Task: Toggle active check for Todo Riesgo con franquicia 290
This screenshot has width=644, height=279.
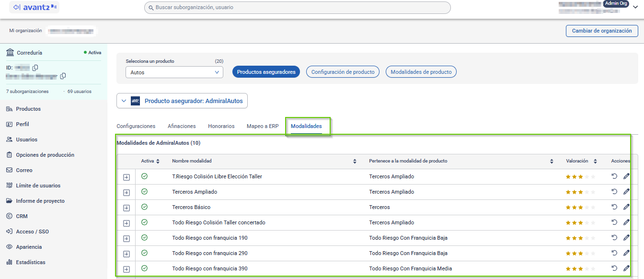Action: (144, 253)
